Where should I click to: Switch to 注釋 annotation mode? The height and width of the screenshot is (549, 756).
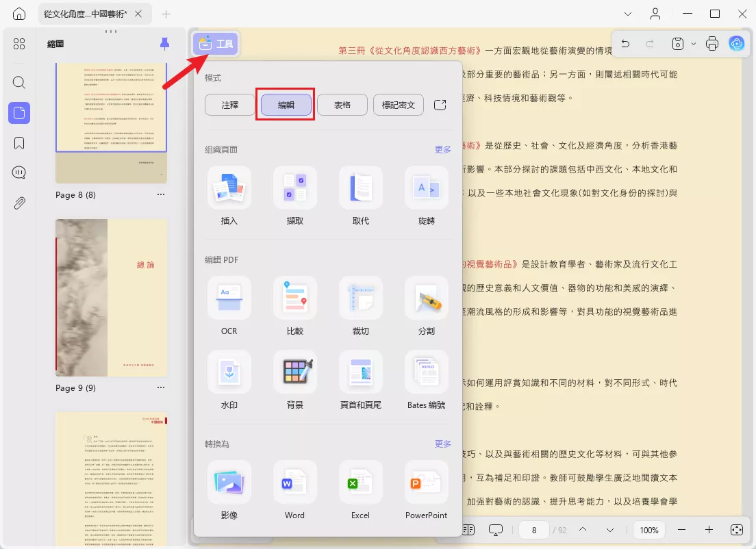click(x=229, y=104)
